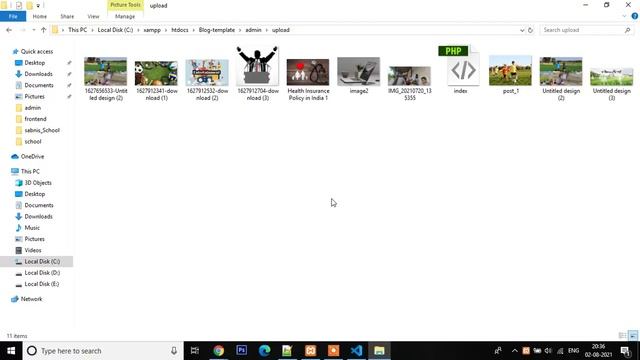Jump to 'htdocs' in the breadcrumb
640x360 pixels.
[x=180, y=30]
